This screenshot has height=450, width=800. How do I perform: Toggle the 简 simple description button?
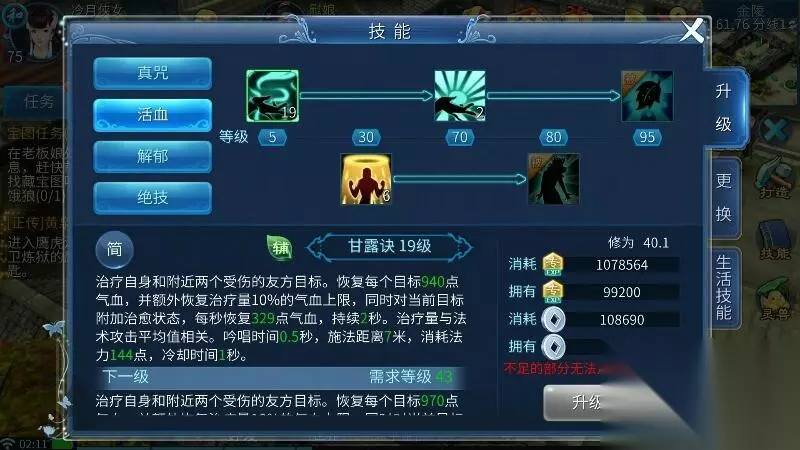[114, 249]
